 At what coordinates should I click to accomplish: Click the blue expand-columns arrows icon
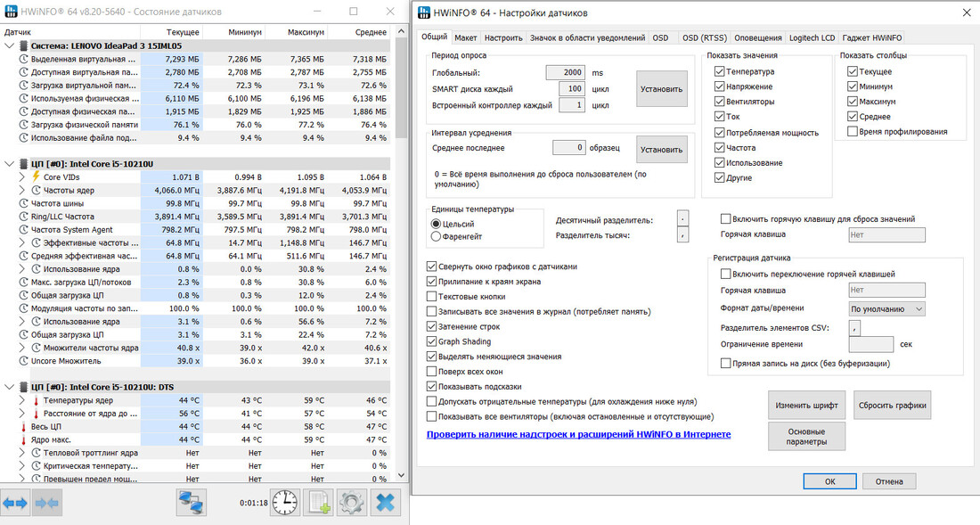click(15, 503)
